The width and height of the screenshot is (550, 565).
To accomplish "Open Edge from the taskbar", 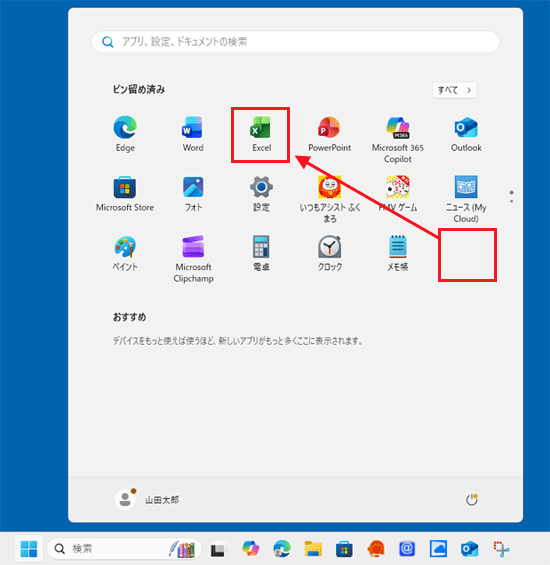I will click(x=282, y=549).
